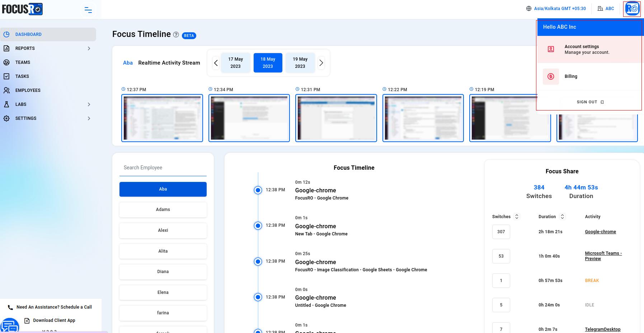Click the SIGN OUT button

[x=590, y=102]
